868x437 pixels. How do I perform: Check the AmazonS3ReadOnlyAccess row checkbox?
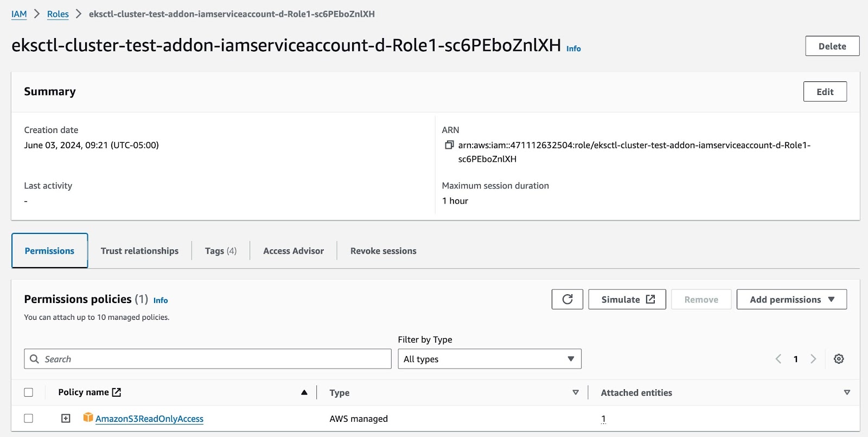[x=29, y=419]
